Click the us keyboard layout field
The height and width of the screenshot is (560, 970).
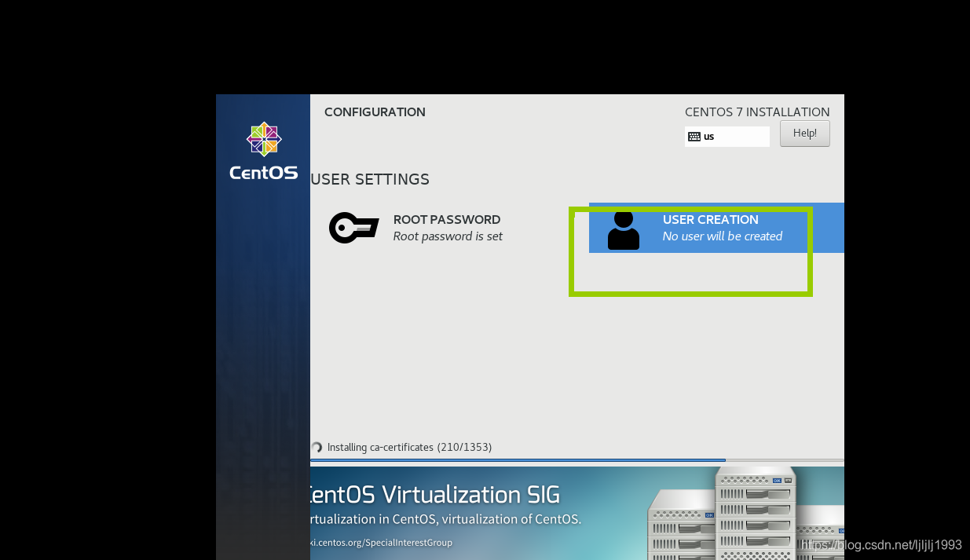coord(727,137)
